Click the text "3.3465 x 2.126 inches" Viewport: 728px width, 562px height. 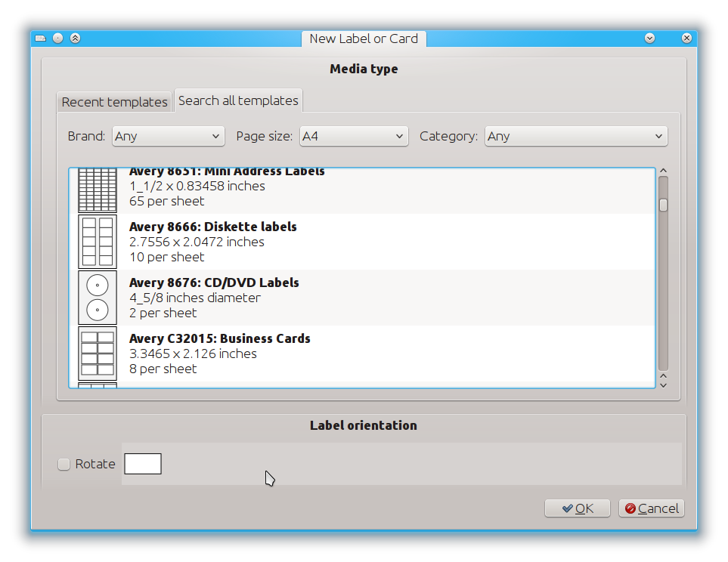point(193,354)
